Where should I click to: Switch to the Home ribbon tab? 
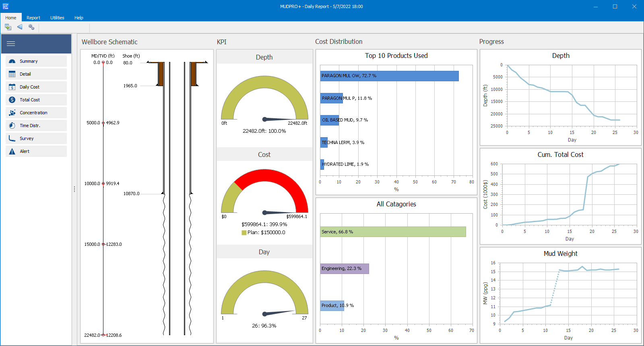[x=11, y=18]
